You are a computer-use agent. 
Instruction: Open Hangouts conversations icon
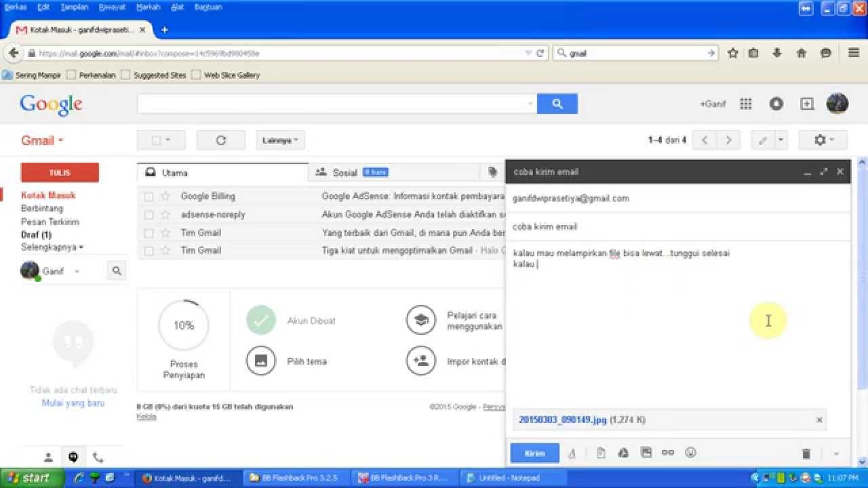point(73,457)
